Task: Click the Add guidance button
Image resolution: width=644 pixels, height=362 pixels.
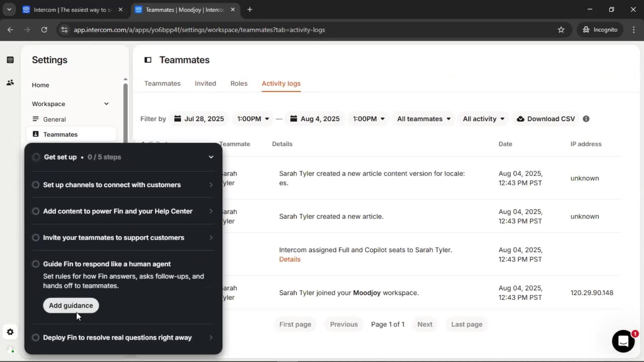Action: pos(71,306)
